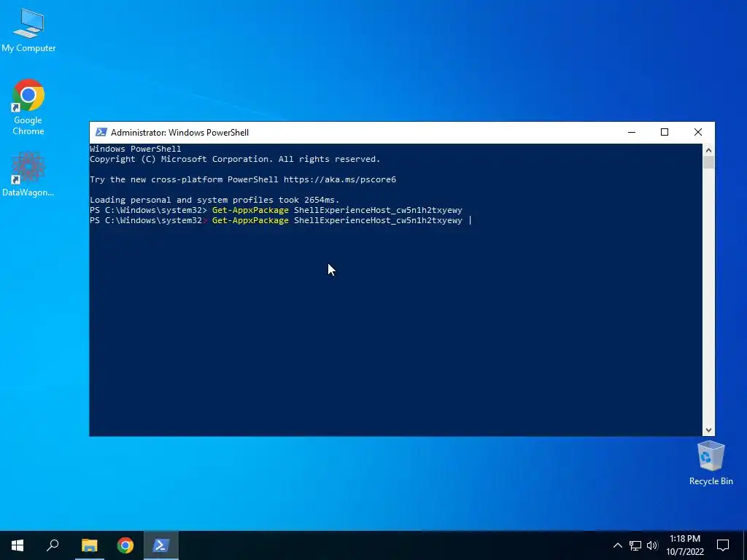The width and height of the screenshot is (747, 560).
Task: Open the taskbar search magnifier
Action: 53,545
